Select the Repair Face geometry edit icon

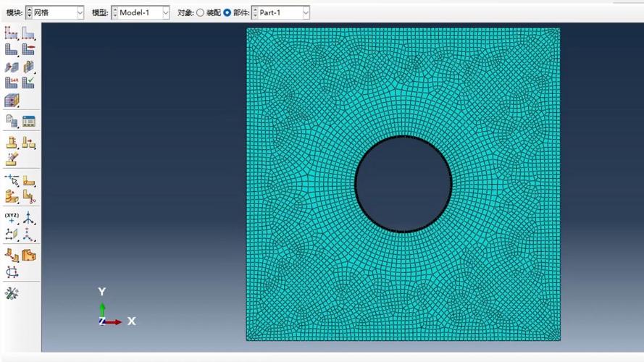click(x=12, y=255)
